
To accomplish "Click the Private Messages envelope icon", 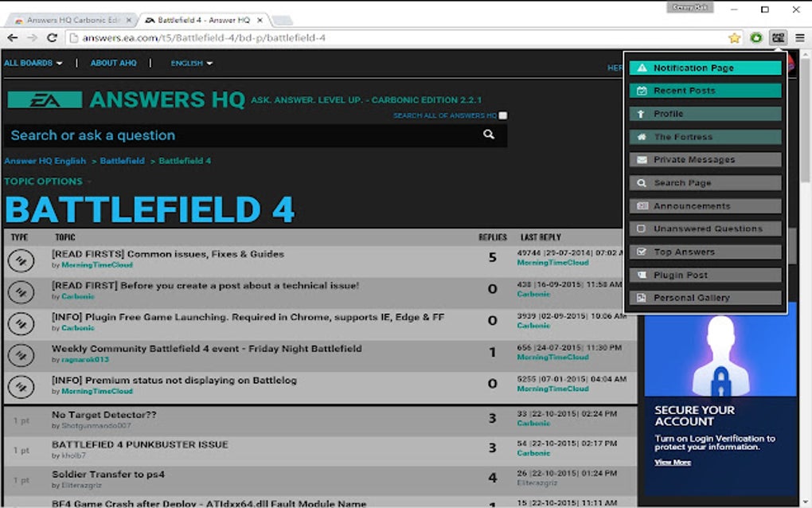I will click(x=642, y=159).
